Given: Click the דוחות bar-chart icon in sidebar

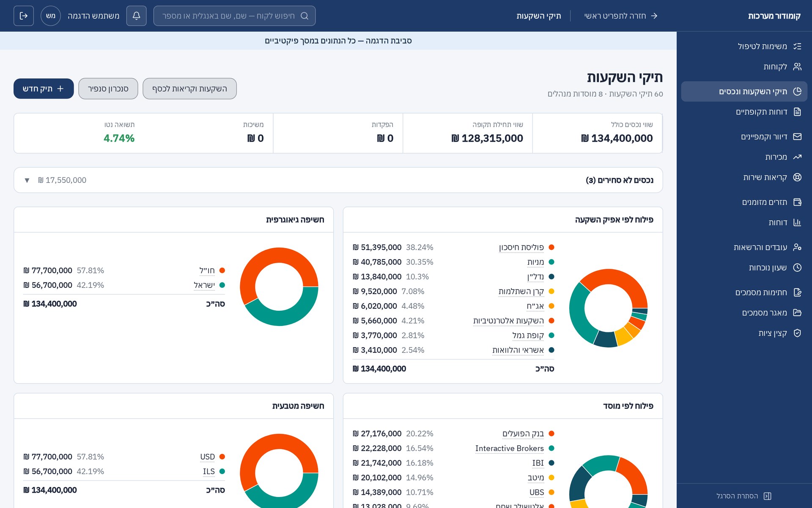Looking at the screenshot, I should 797,222.
